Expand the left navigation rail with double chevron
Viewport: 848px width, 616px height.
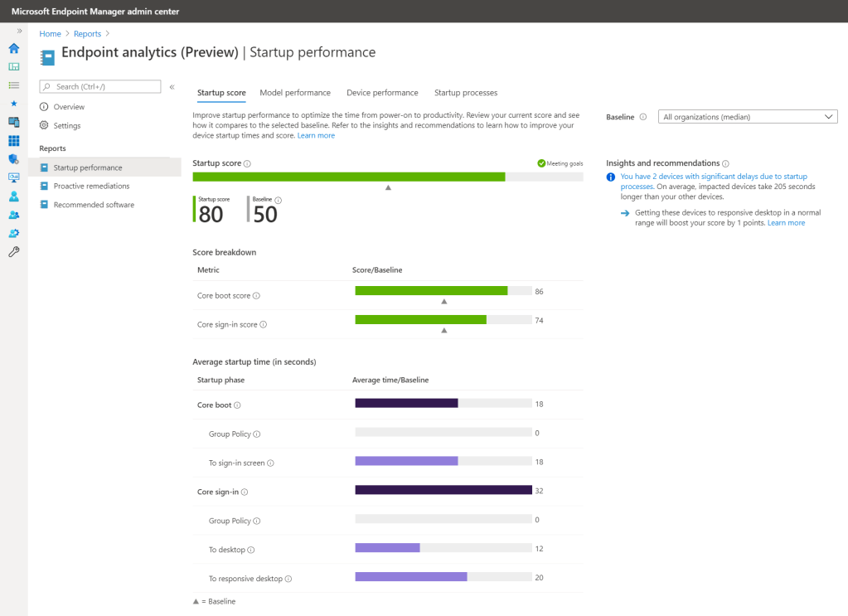[x=19, y=31]
